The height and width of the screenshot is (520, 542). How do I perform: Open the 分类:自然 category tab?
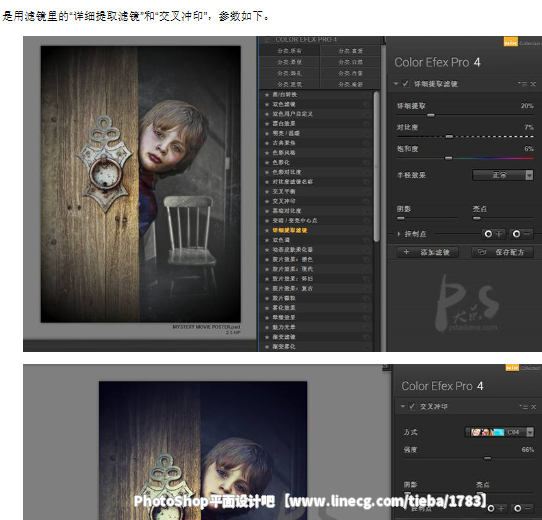pos(350,62)
